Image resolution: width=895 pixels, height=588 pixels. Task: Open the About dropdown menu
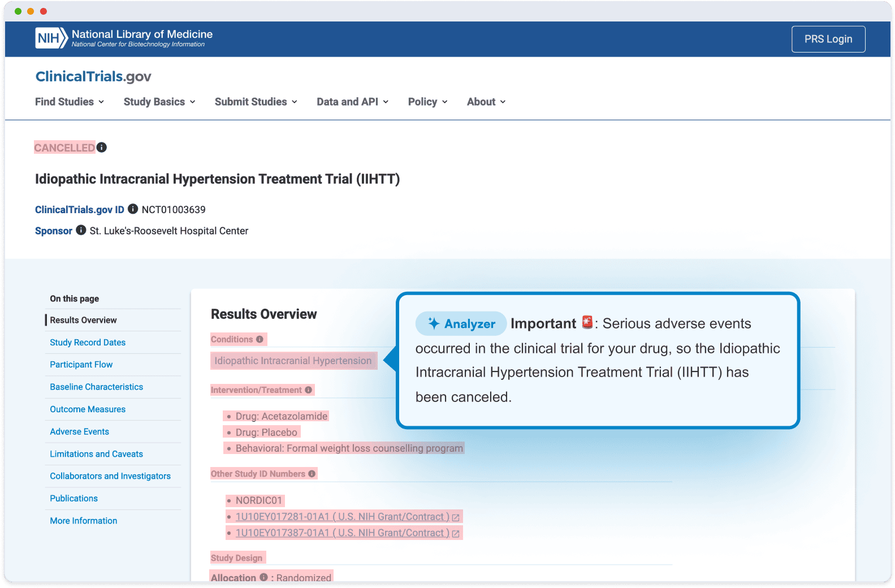(486, 102)
